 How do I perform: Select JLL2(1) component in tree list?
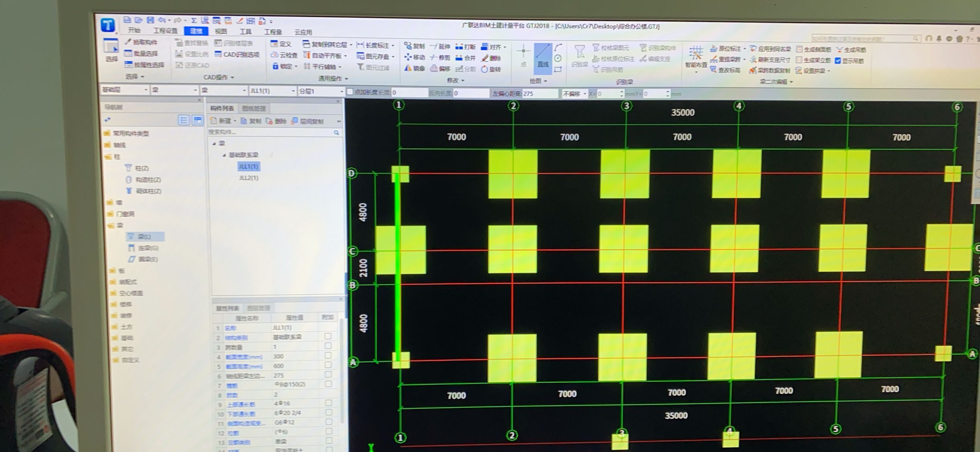248,177
